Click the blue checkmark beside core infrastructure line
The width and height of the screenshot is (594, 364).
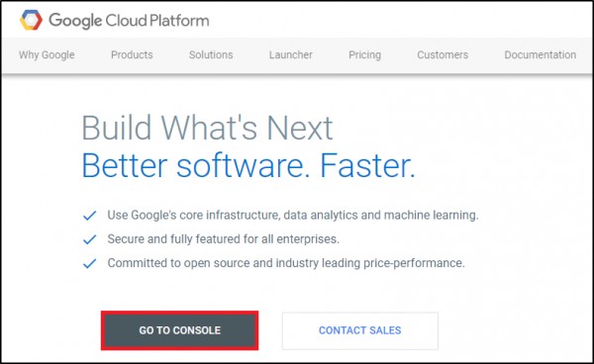pos(90,216)
